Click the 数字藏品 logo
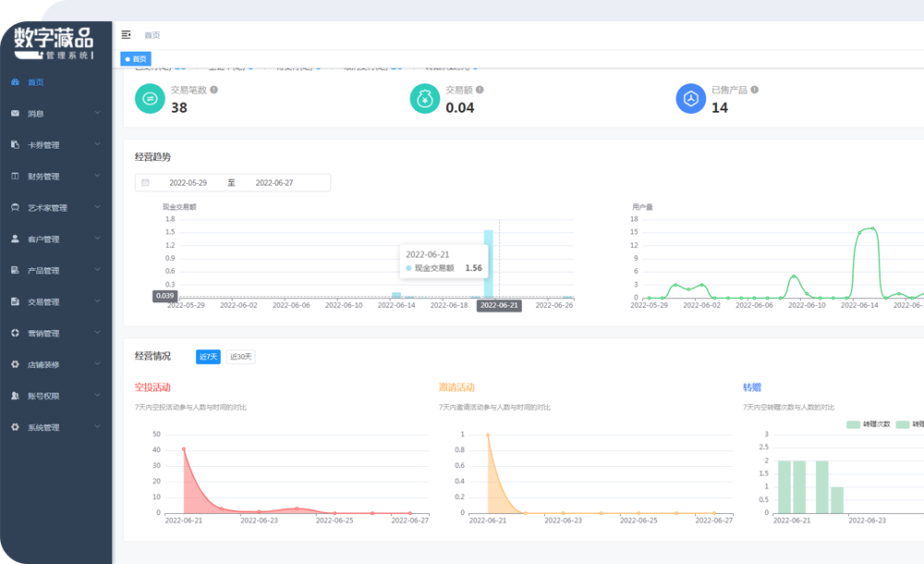Viewport: 924px width, 564px height. point(54,43)
